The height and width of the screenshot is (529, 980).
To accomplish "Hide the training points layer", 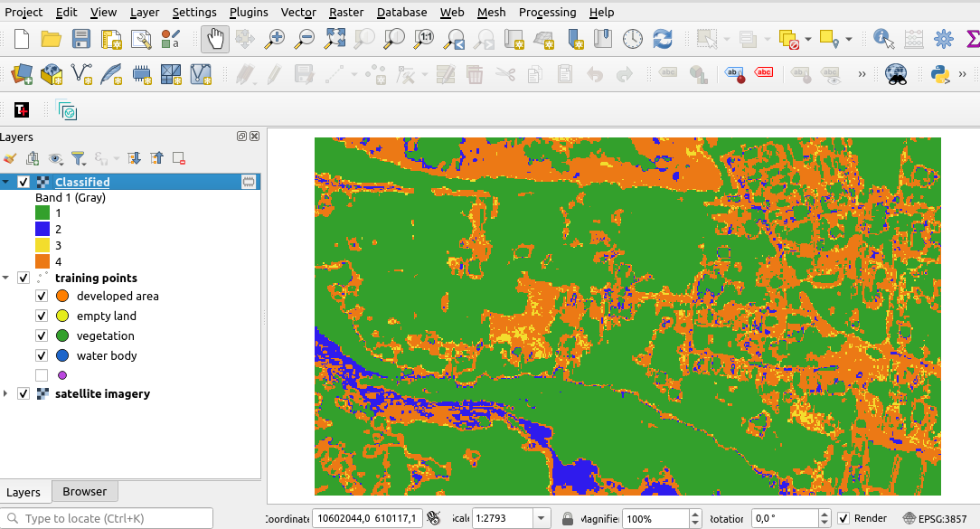I will click(24, 278).
